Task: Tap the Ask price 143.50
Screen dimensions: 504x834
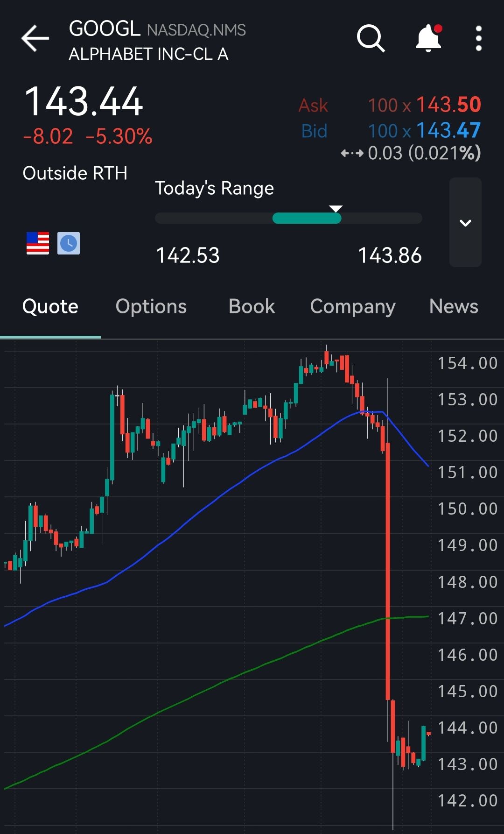Action: tap(448, 105)
